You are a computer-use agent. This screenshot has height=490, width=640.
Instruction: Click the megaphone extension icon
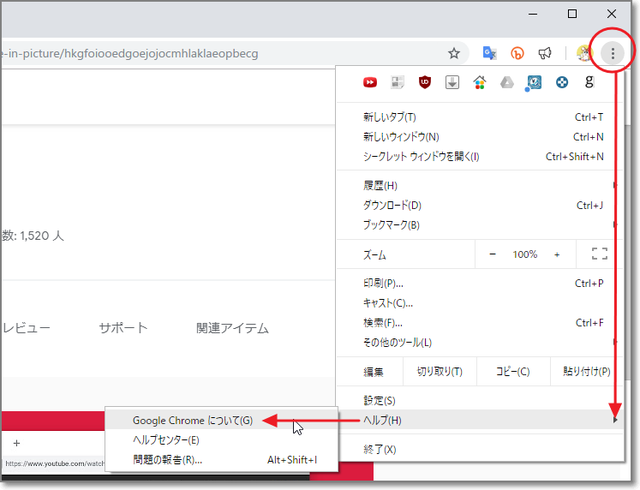[x=545, y=53]
